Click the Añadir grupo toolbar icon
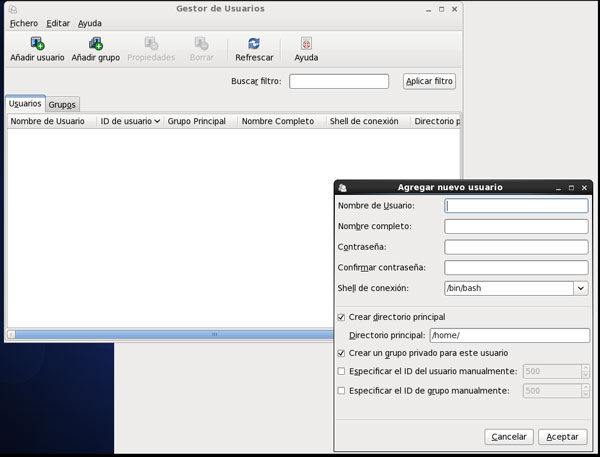 96,43
